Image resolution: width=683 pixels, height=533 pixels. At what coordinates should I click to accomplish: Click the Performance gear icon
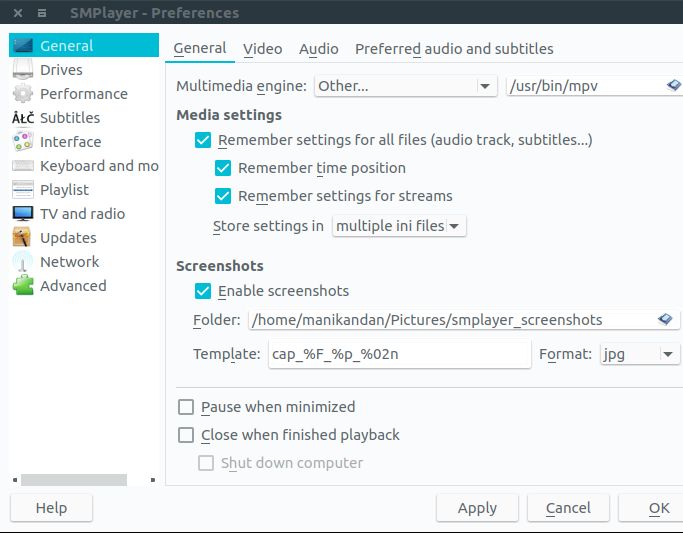tap(23, 93)
